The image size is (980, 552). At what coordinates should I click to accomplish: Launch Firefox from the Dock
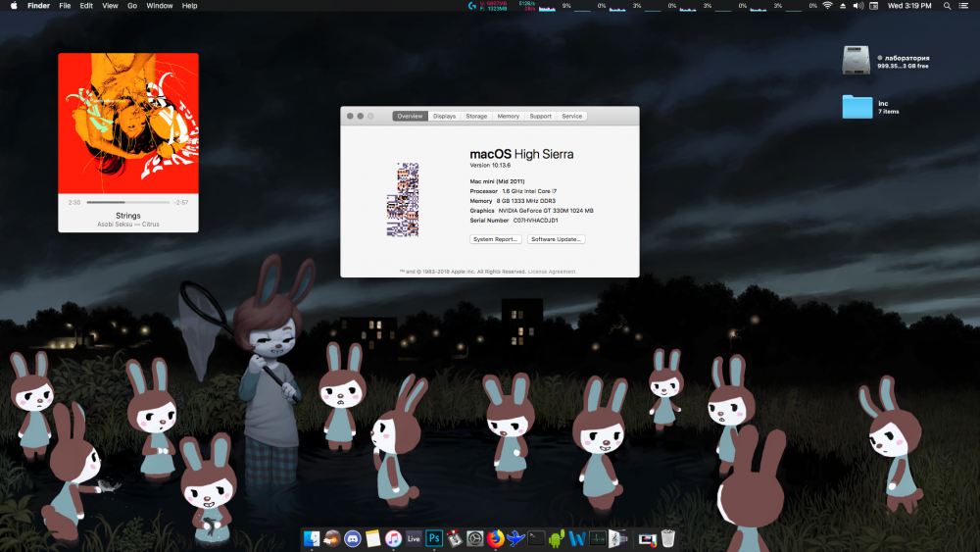pos(496,538)
